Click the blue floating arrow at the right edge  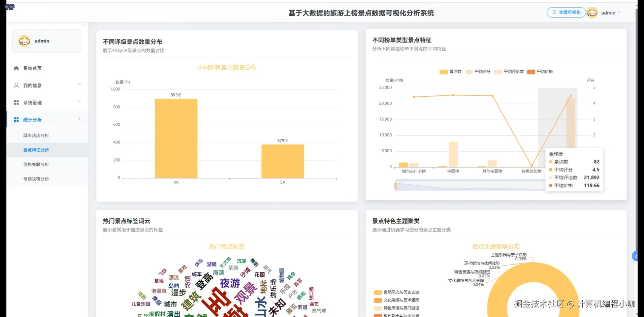click(635, 256)
